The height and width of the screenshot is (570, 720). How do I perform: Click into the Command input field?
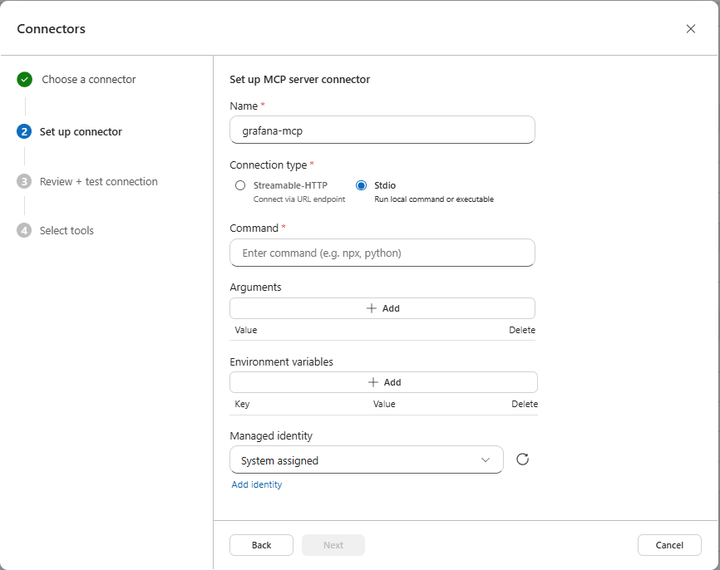(x=382, y=253)
